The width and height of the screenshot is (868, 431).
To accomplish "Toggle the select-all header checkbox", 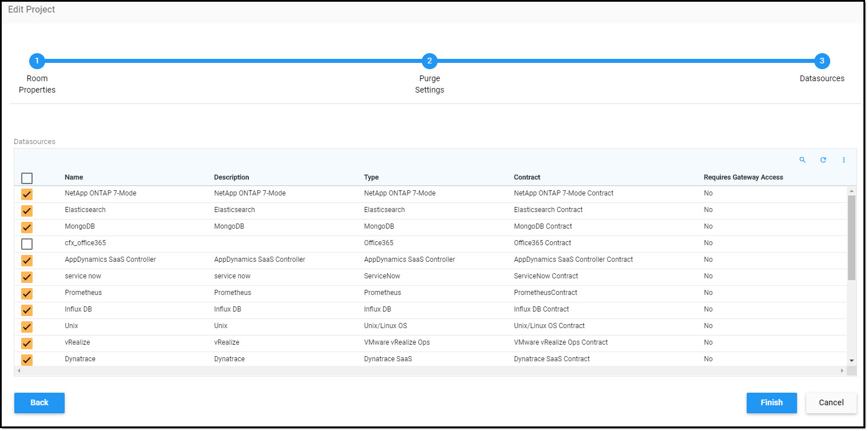I will [27, 178].
